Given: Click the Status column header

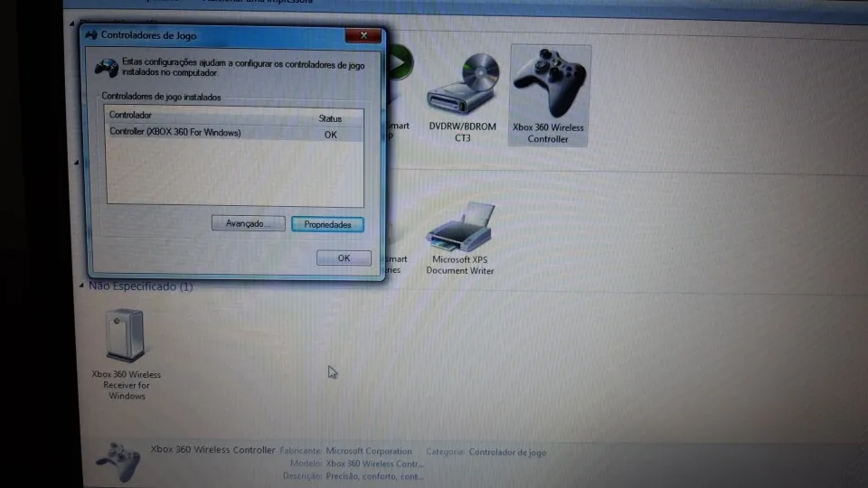Looking at the screenshot, I should 330,118.
